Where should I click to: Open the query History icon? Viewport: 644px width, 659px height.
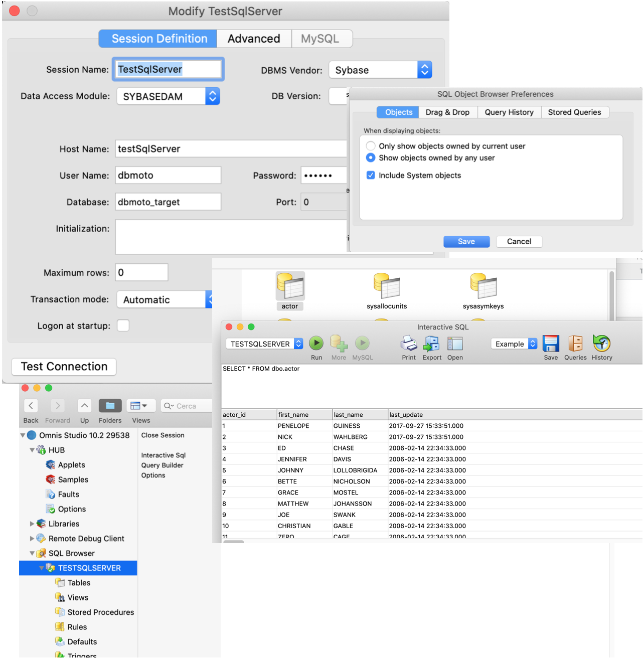(601, 344)
